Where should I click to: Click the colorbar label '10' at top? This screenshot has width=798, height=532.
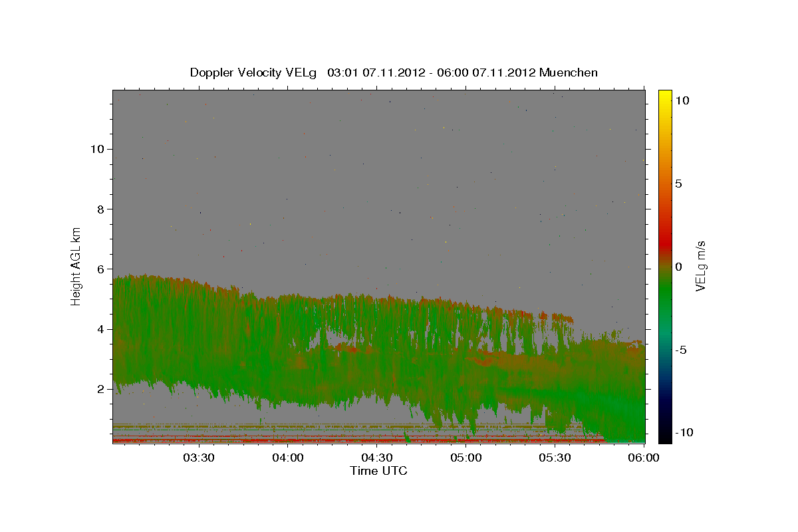(682, 100)
